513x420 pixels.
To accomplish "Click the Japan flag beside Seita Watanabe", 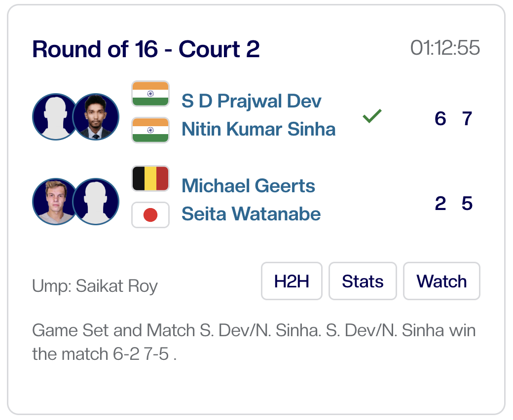I will [150, 215].
